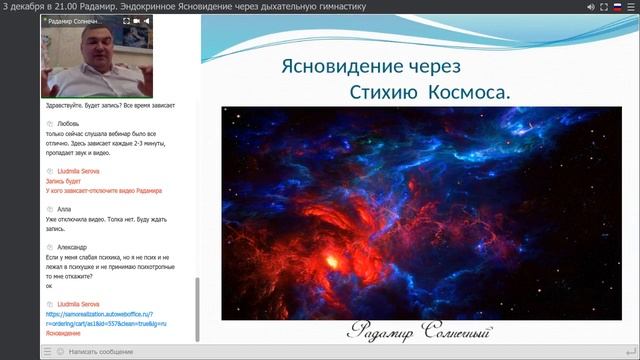Open the Russian flag language selector
This screenshot has height=360, width=640.
click(x=618, y=7)
